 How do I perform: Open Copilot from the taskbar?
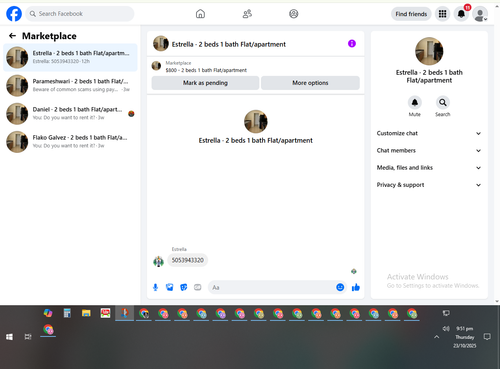[48, 313]
